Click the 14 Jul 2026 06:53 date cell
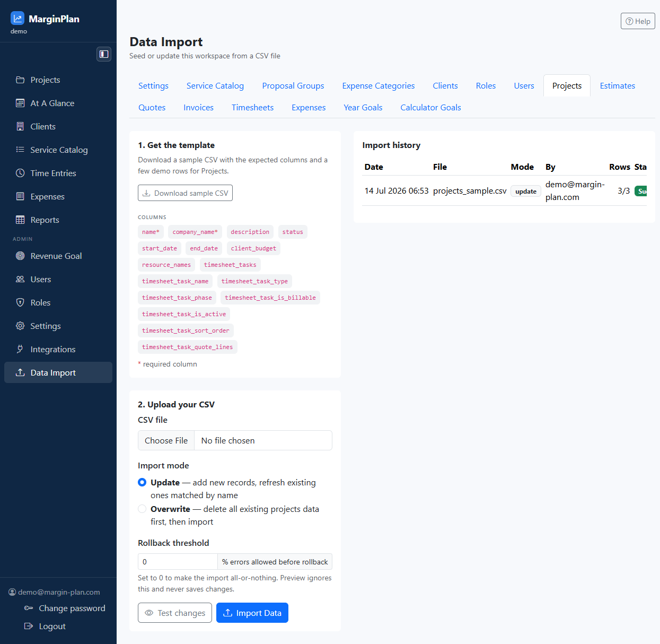660x644 pixels. click(x=397, y=191)
